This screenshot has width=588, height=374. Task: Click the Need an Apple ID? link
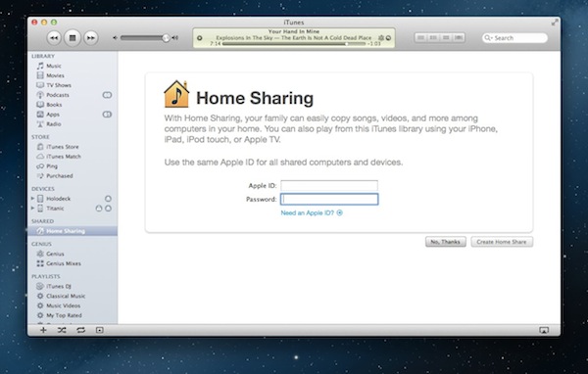click(312, 212)
